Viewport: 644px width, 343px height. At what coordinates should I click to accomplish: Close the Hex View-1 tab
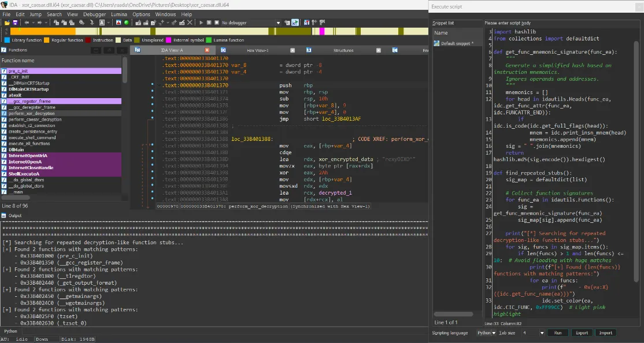pos(293,50)
